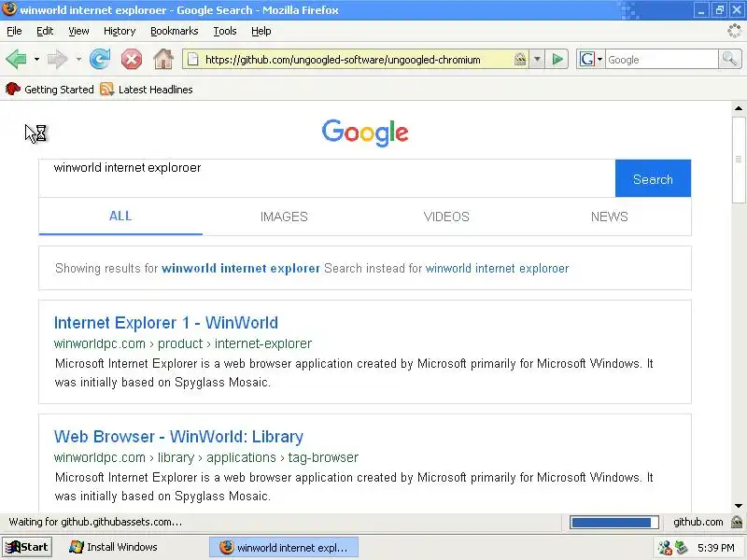Viewport: 747px width, 560px height.
Task: Select the ALL results tab
Action: 120,217
